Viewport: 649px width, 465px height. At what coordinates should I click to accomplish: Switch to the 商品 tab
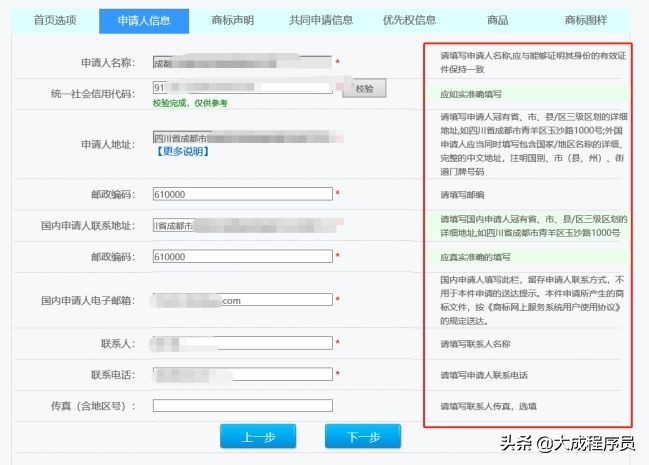[498, 20]
